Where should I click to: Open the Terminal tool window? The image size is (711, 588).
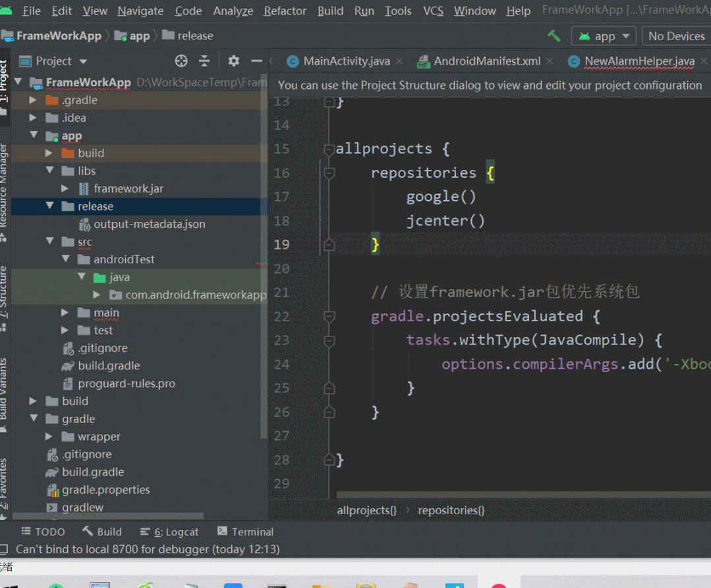pyautogui.click(x=245, y=531)
